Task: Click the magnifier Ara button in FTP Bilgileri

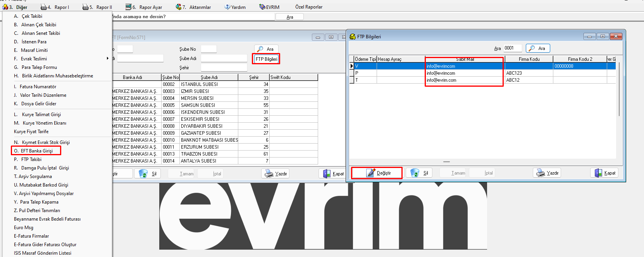Action: (538, 48)
